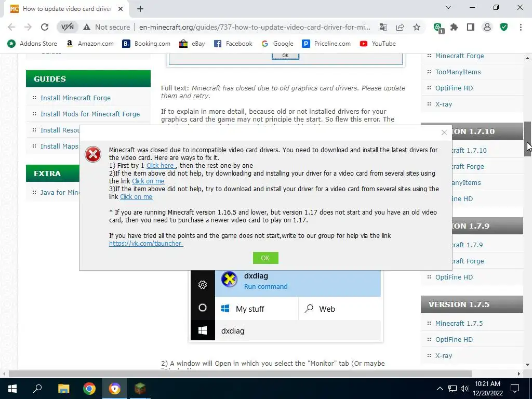This screenshot has width=532, height=399.
Task: Open the translate page icon
Action: (383, 27)
